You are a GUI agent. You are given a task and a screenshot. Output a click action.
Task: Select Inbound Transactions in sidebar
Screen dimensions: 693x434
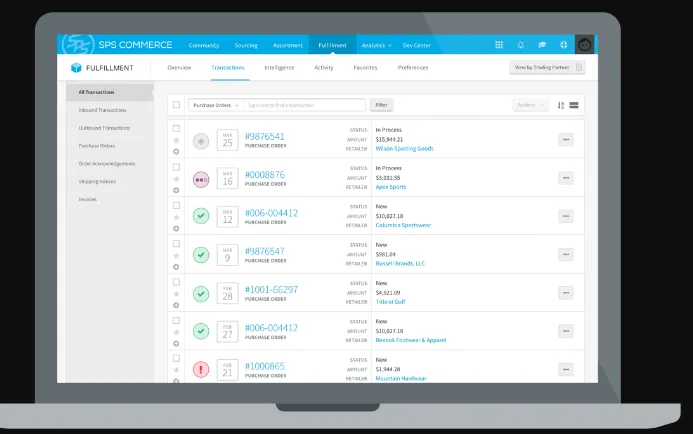pos(103,110)
